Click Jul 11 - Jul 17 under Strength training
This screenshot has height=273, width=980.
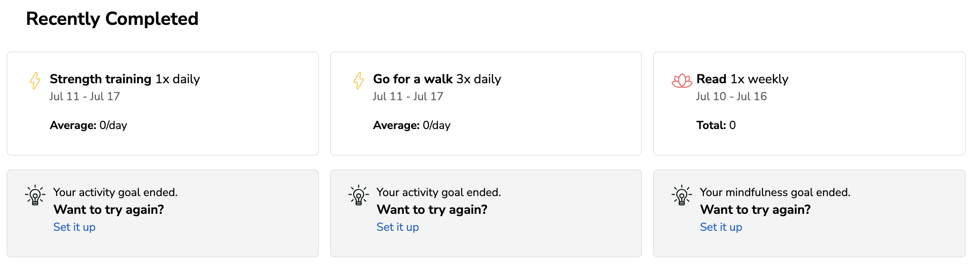pos(85,96)
